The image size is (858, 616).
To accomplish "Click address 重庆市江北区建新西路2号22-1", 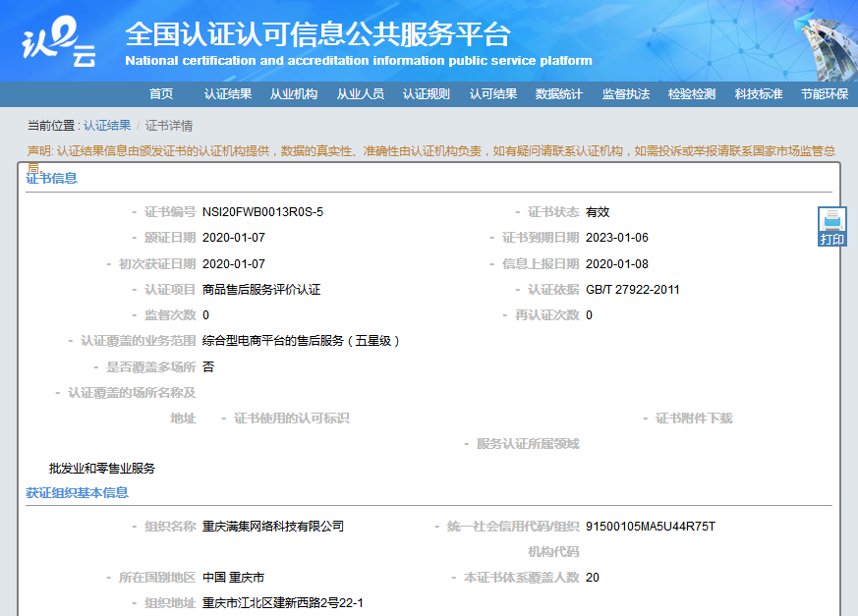I will [283, 603].
